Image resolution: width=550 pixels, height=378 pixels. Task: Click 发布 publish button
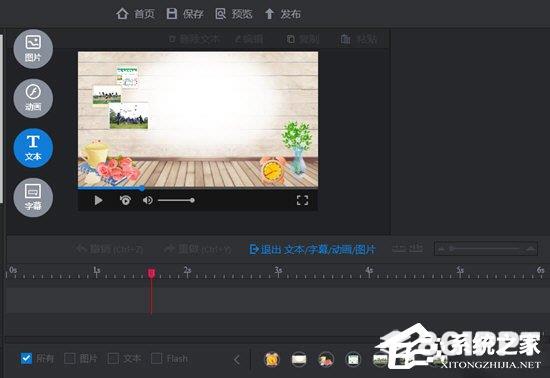[283, 14]
